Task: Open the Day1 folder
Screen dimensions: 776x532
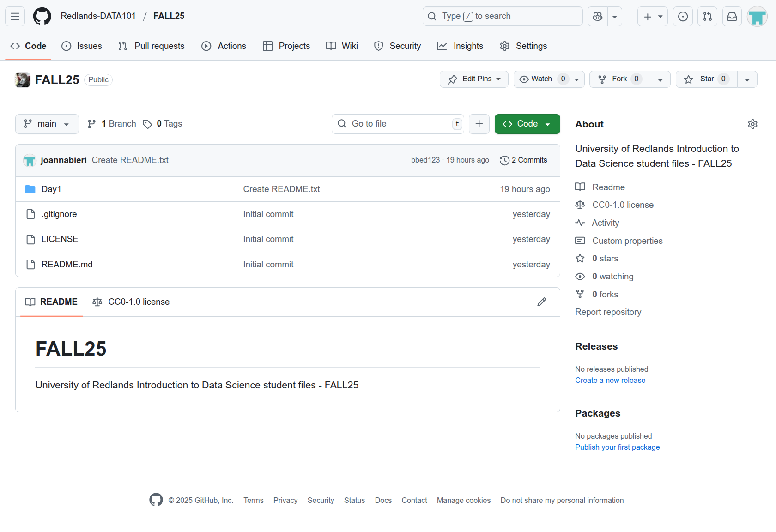Action: (51, 189)
